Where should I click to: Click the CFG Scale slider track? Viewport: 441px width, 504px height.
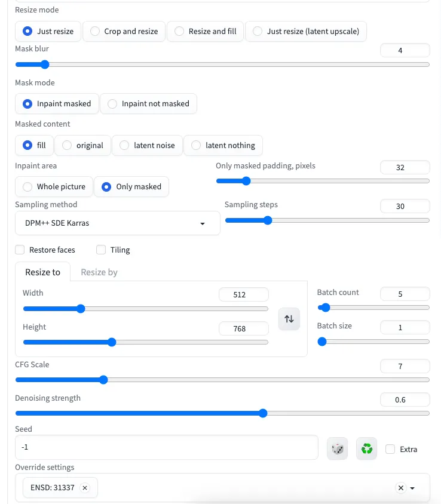[222, 380]
